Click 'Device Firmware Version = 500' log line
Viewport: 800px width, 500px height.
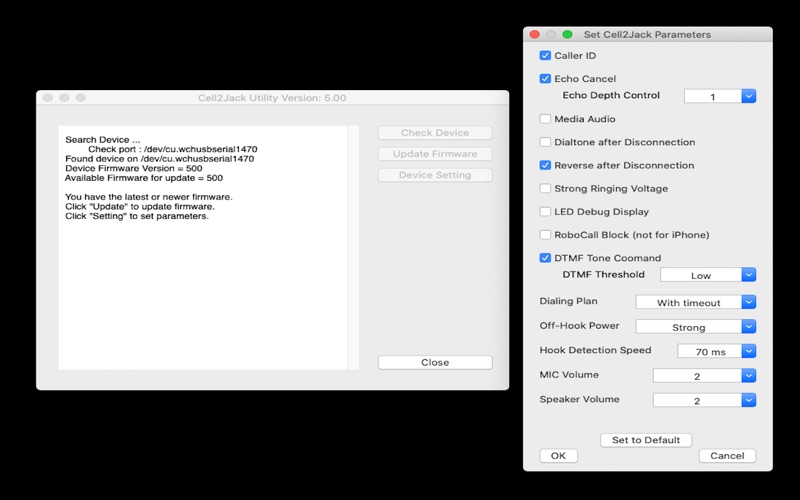(x=134, y=168)
